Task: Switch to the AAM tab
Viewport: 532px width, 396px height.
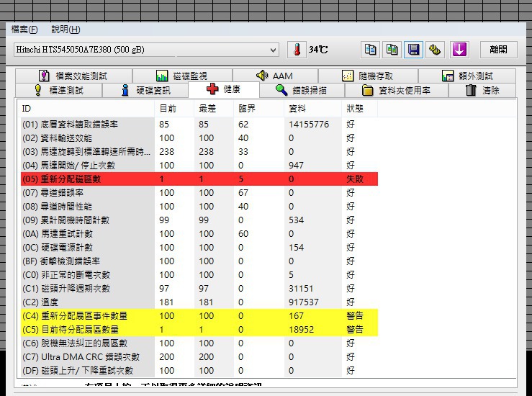Action: [x=275, y=76]
